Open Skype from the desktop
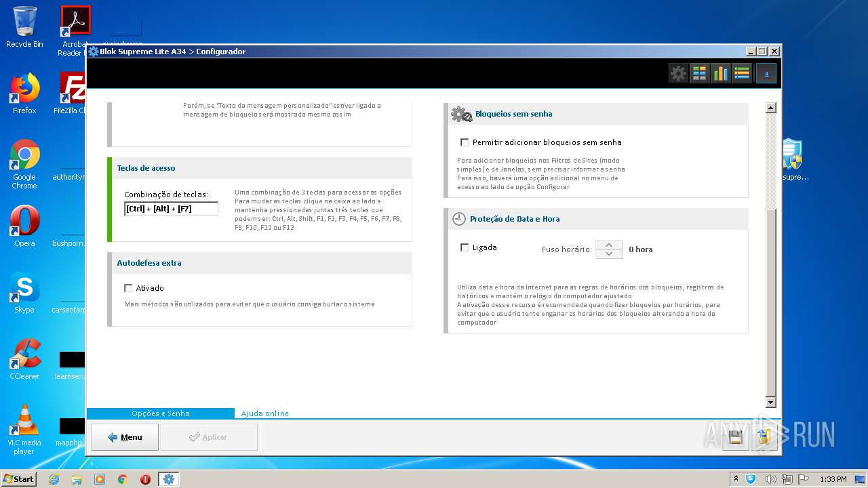Image resolution: width=868 pixels, height=488 pixels. 24,293
